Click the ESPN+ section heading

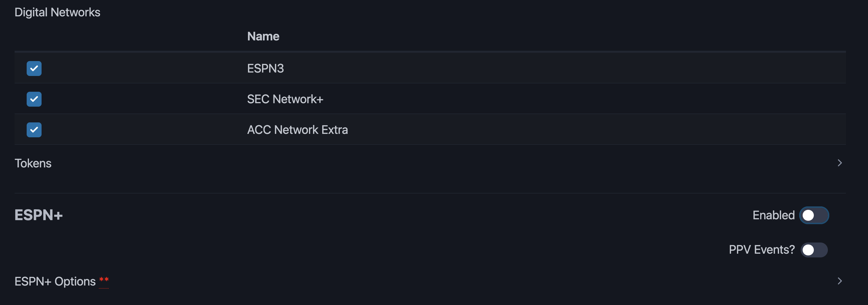(39, 215)
